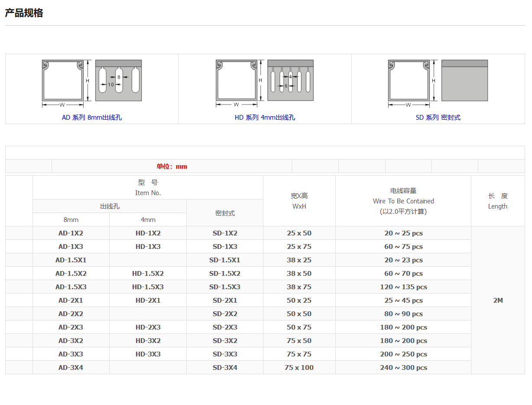This screenshot has width=532, height=405.
Task: Click the SD series cross-section profile diagram
Action: [x=409, y=81]
